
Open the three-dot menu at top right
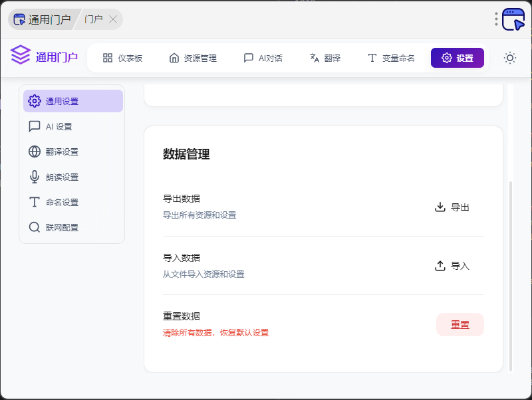[496, 19]
